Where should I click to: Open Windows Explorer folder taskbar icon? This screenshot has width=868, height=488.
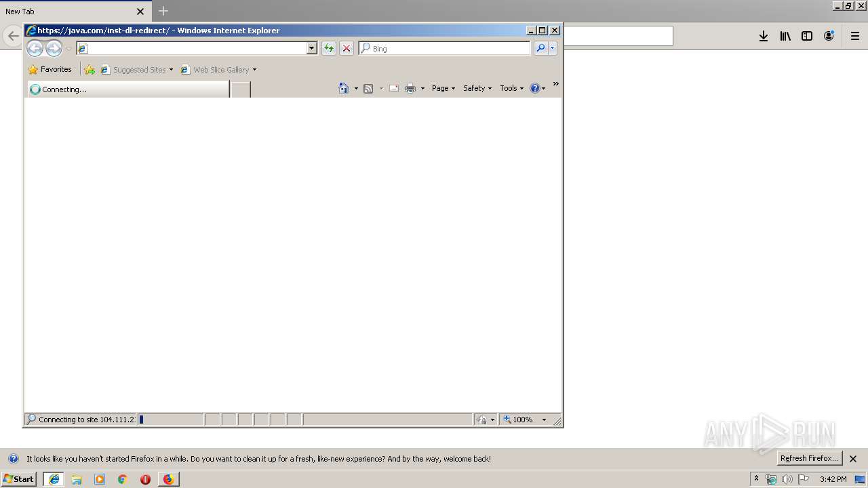(77, 479)
